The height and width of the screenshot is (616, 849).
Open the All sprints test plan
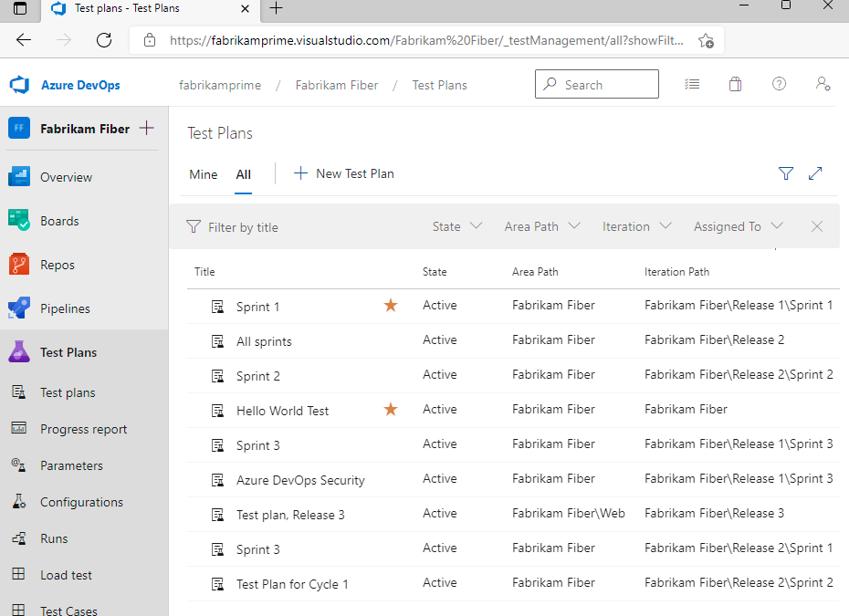point(264,341)
